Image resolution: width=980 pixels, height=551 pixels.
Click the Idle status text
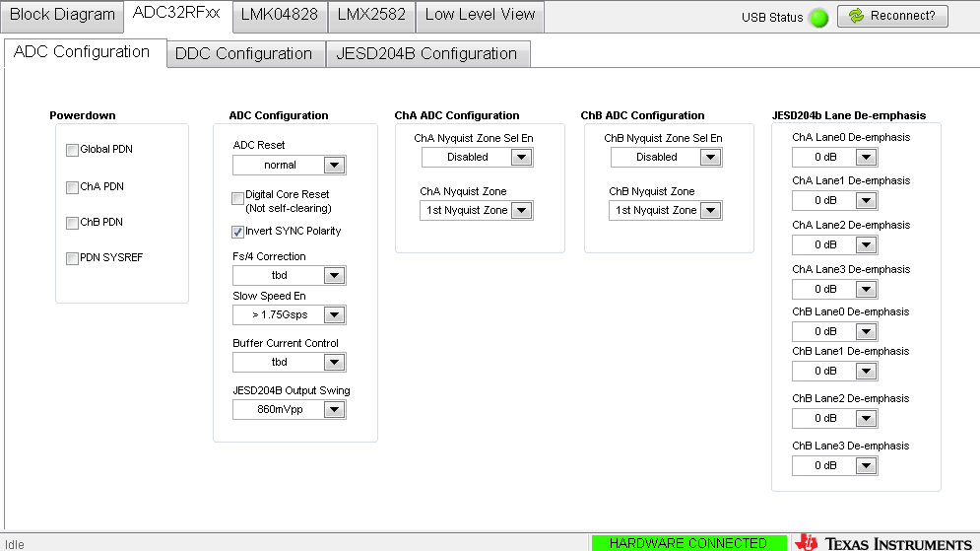[15, 545]
